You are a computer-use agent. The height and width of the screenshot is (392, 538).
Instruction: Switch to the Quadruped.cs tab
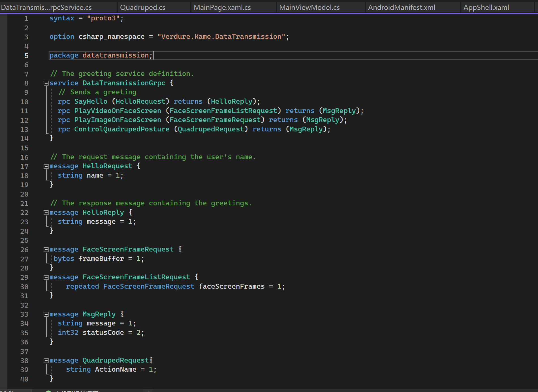[x=143, y=7]
